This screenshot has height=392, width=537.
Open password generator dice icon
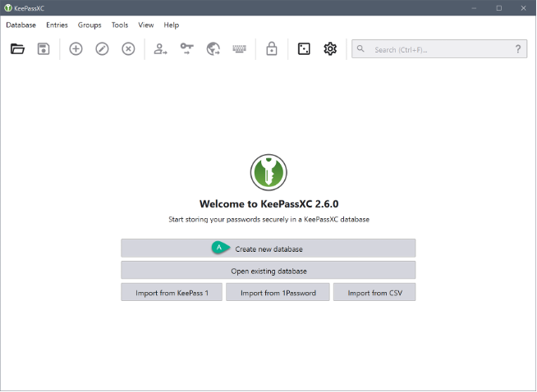304,49
